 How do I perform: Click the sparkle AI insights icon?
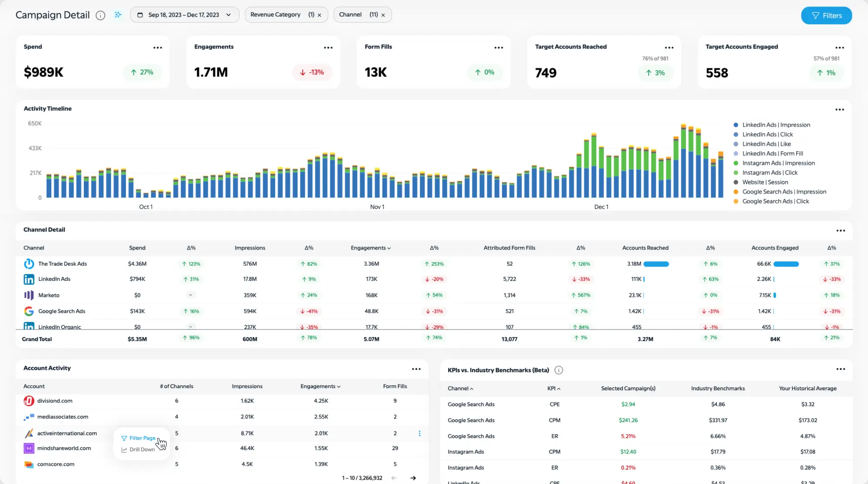(x=118, y=15)
